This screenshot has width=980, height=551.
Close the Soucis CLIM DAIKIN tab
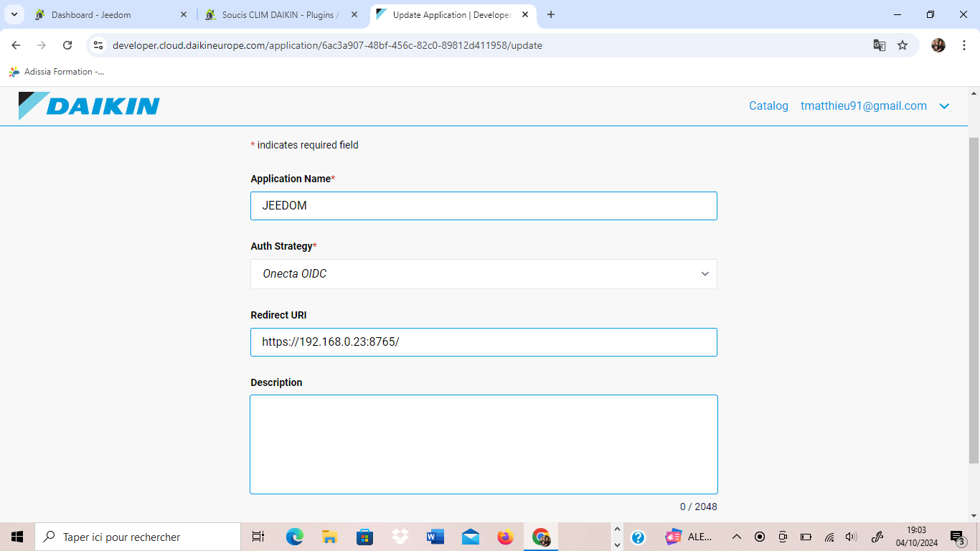pyautogui.click(x=354, y=14)
